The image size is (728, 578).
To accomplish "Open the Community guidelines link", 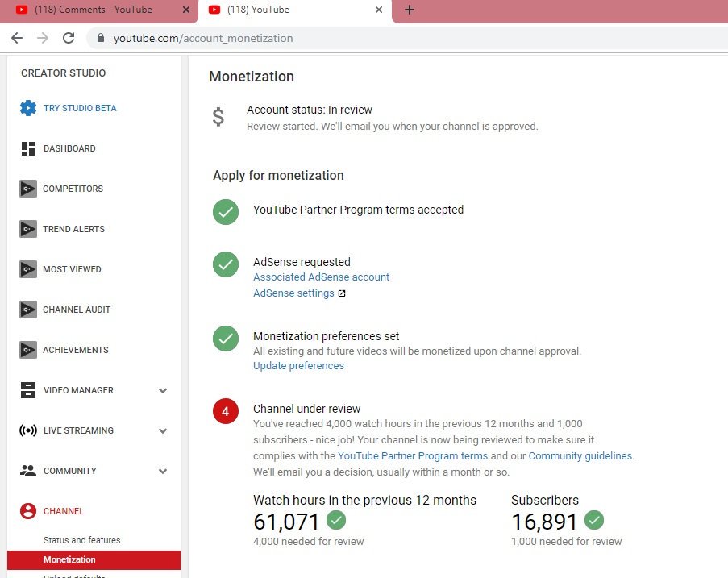I will (x=580, y=456).
